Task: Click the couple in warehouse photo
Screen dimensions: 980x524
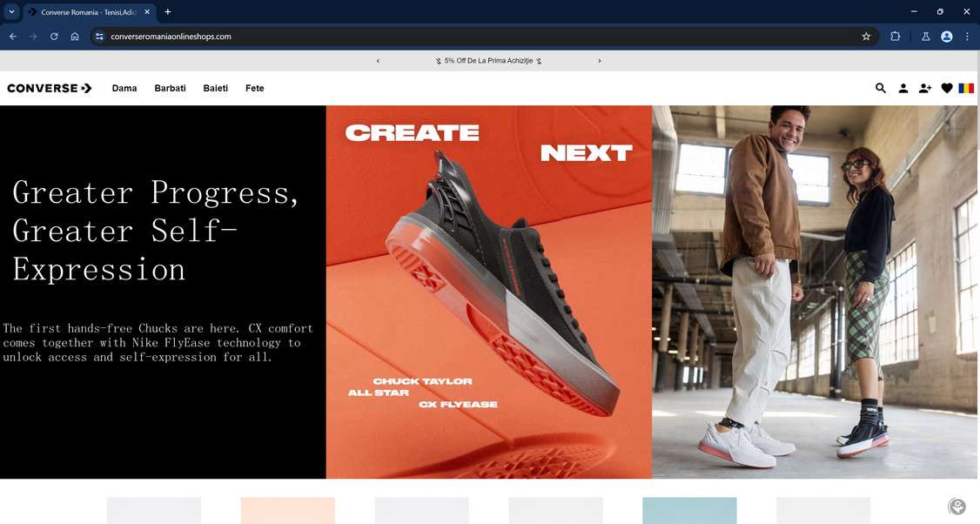Action: click(x=816, y=292)
